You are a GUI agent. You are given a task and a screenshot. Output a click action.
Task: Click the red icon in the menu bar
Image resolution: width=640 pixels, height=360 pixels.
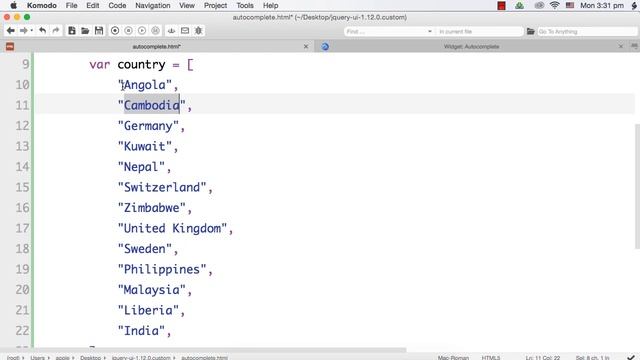point(502,5)
